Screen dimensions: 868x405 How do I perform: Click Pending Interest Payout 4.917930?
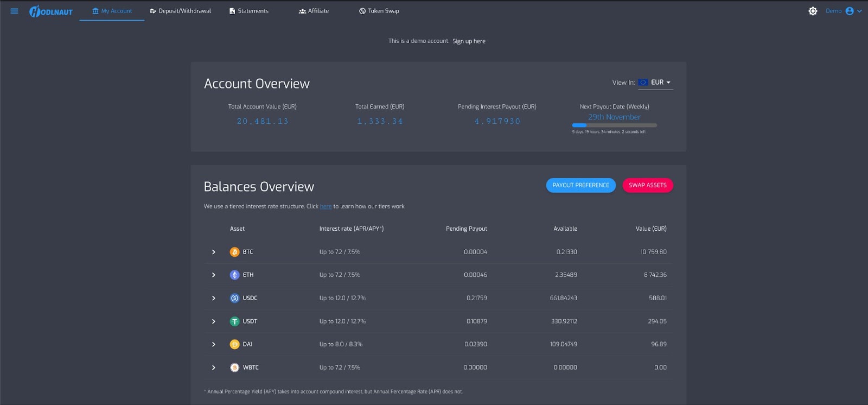pos(497,122)
